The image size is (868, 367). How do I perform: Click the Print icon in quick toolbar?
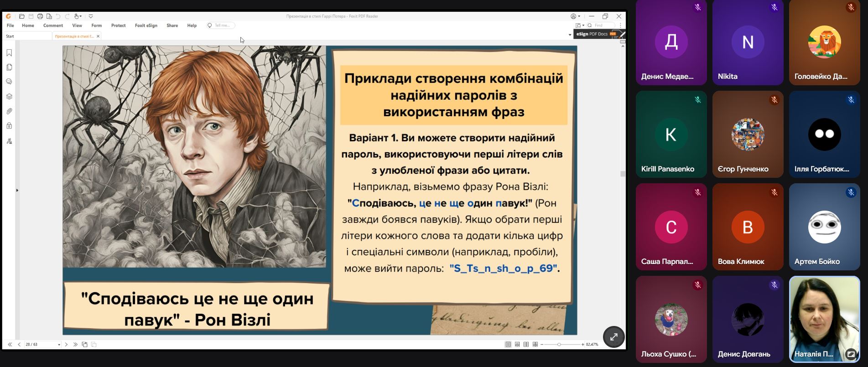point(40,16)
